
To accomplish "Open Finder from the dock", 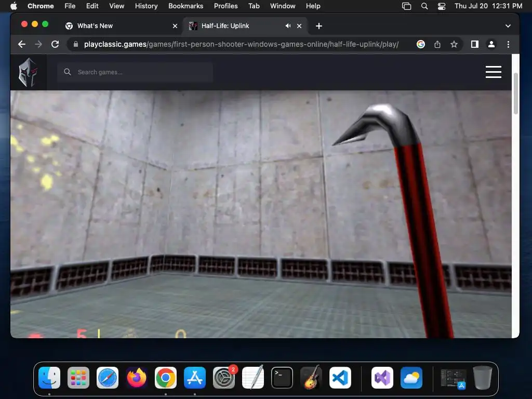I will pyautogui.click(x=49, y=378).
